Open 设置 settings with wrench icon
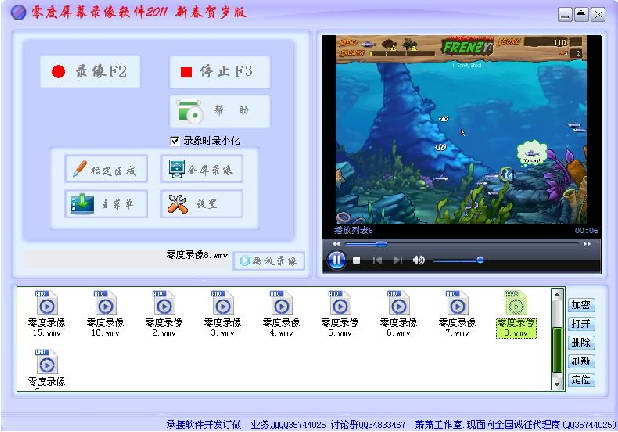 [201, 204]
